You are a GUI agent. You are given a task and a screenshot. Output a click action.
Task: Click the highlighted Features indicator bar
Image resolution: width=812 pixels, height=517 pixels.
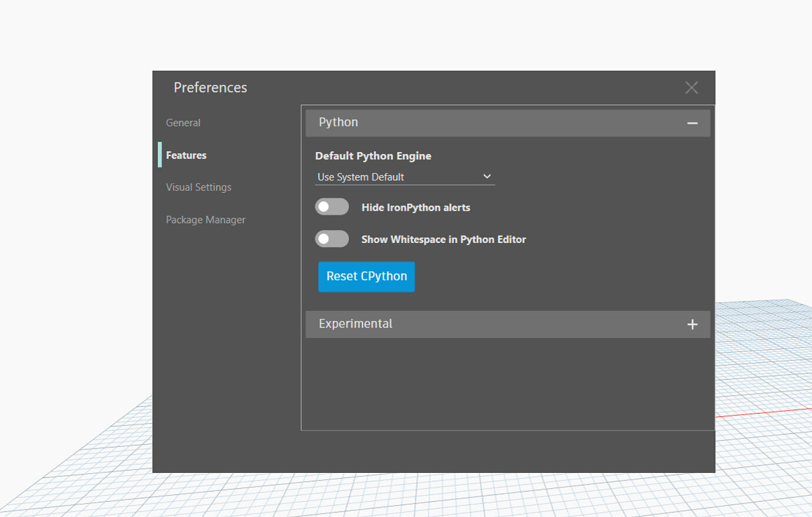click(x=160, y=155)
